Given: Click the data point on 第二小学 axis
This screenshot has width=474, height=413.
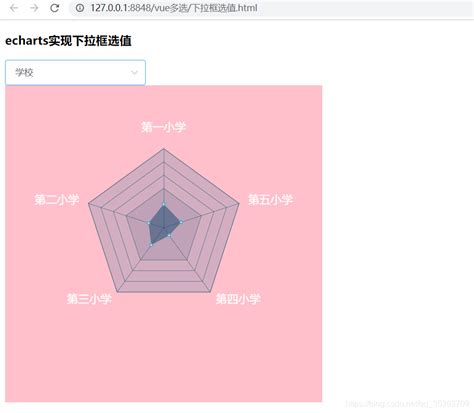Looking at the screenshot, I should pos(149,223).
